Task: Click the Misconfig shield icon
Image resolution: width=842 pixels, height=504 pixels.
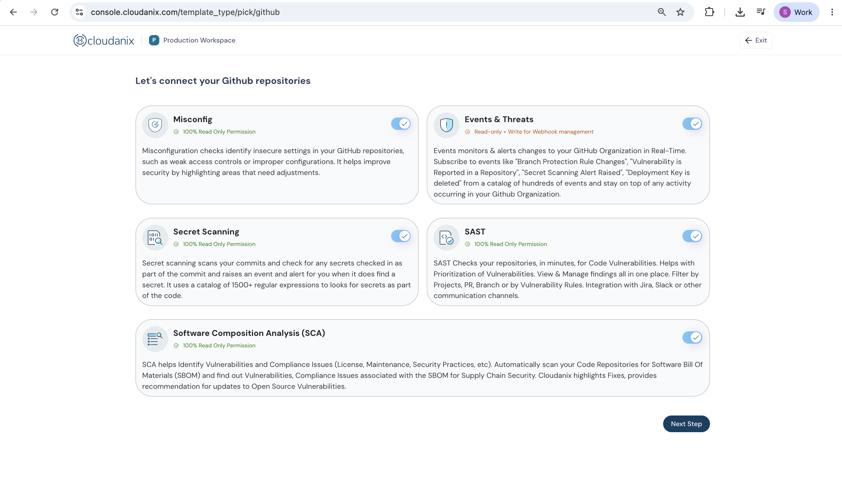Action: click(155, 125)
